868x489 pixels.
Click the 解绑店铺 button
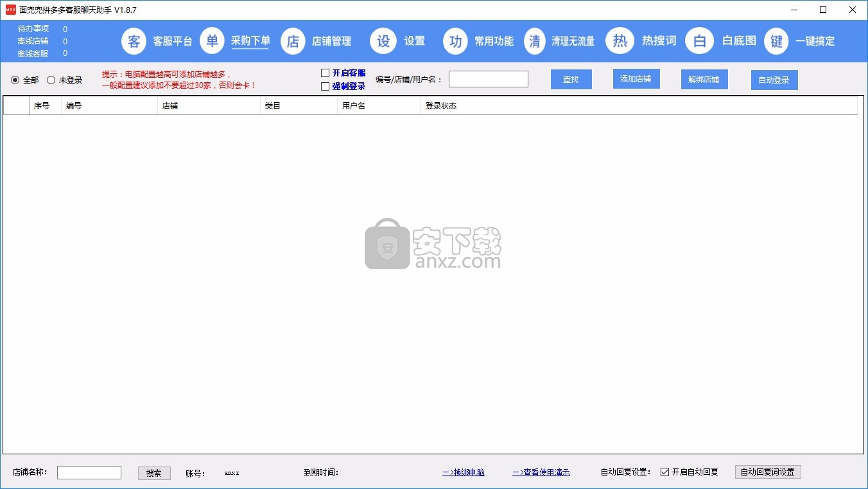click(x=704, y=80)
